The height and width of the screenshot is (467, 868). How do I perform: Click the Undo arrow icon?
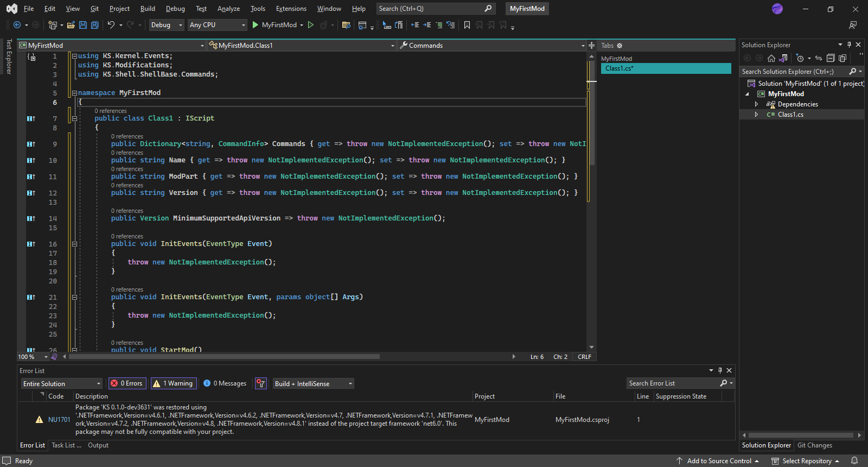111,25
